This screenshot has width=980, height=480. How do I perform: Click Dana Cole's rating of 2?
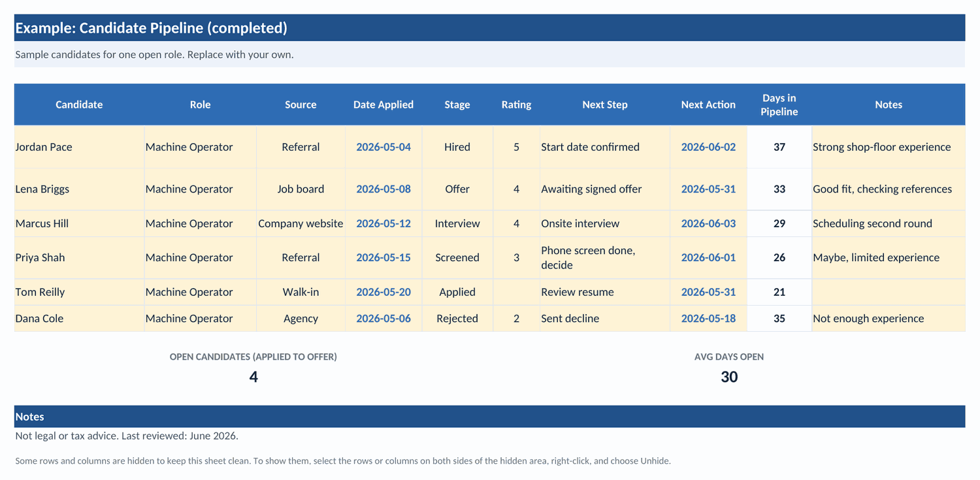[516, 319]
